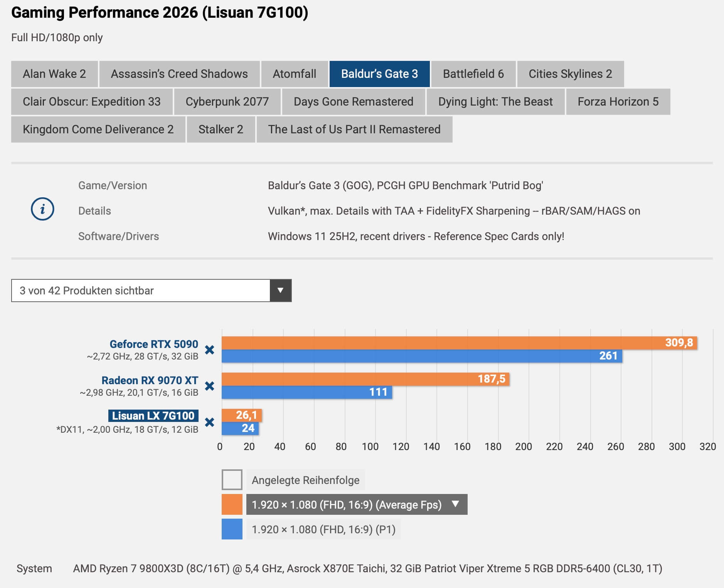Click the Radeon RX 9070 XT link
724x588 pixels.
click(x=150, y=380)
